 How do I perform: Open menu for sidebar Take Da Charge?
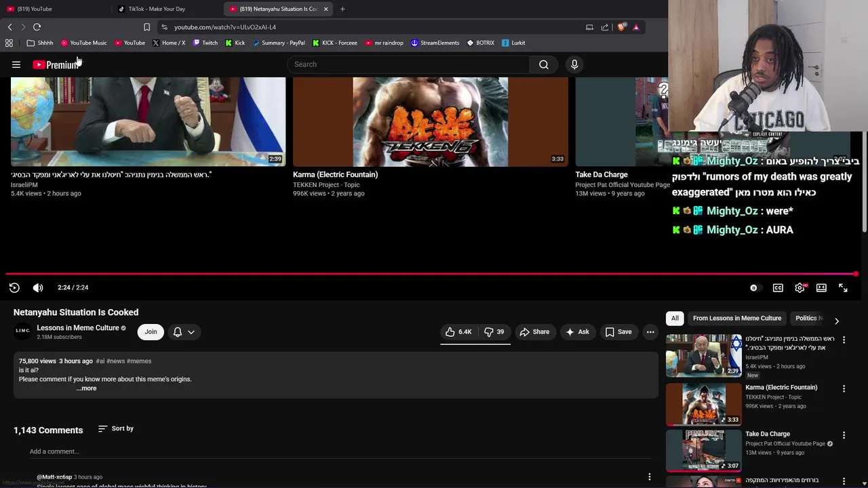pyautogui.click(x=844, y=435)
